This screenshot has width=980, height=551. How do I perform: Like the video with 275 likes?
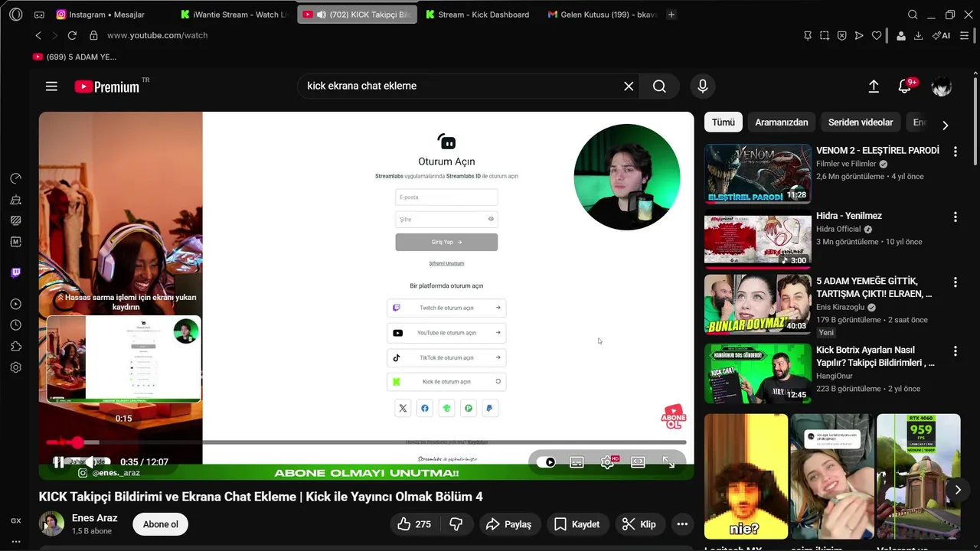pyautogui.click(x=413, y=524)
